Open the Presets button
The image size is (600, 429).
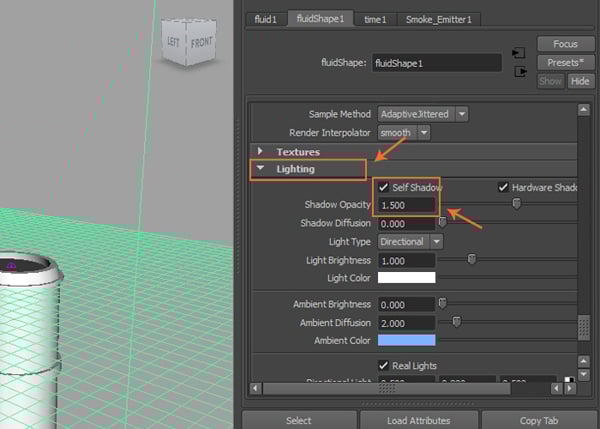point(566,62)
